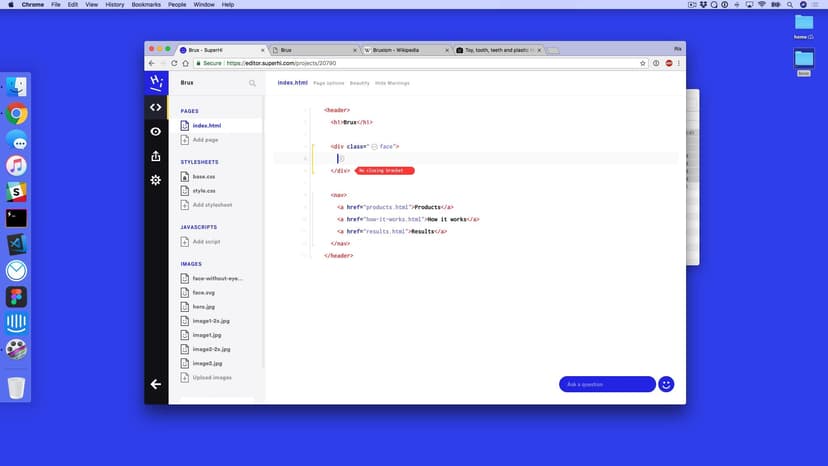Click the emoji icon before face in code
The image size is (828, 466).
click(374, 146)
